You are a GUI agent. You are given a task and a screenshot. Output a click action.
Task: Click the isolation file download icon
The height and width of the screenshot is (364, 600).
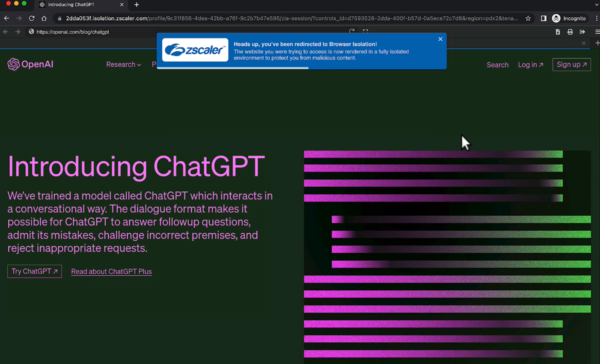(x=558, y=32)
